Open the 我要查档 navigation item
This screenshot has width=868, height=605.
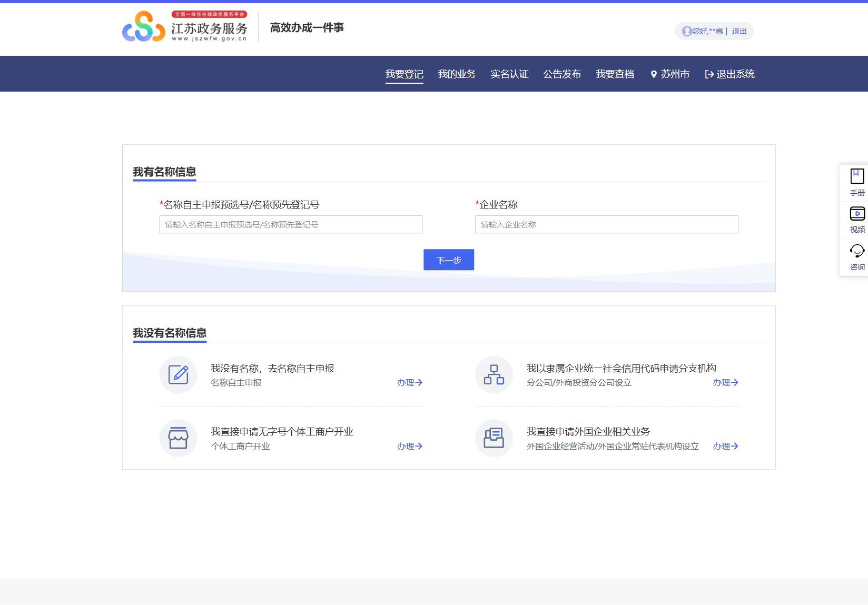615,74
